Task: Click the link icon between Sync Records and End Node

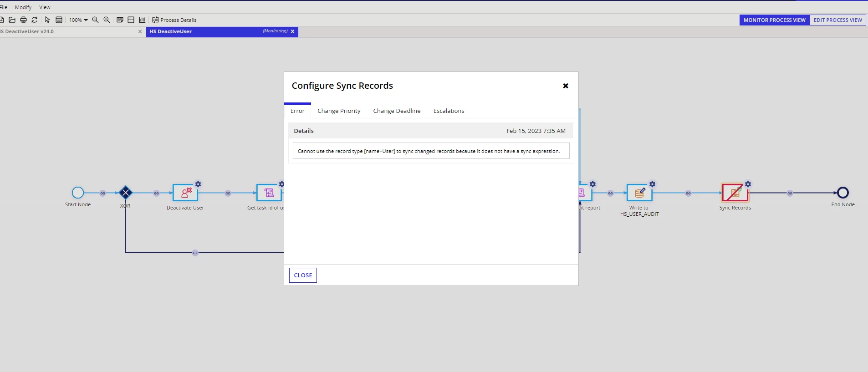Action: click(x=790, y=193)
